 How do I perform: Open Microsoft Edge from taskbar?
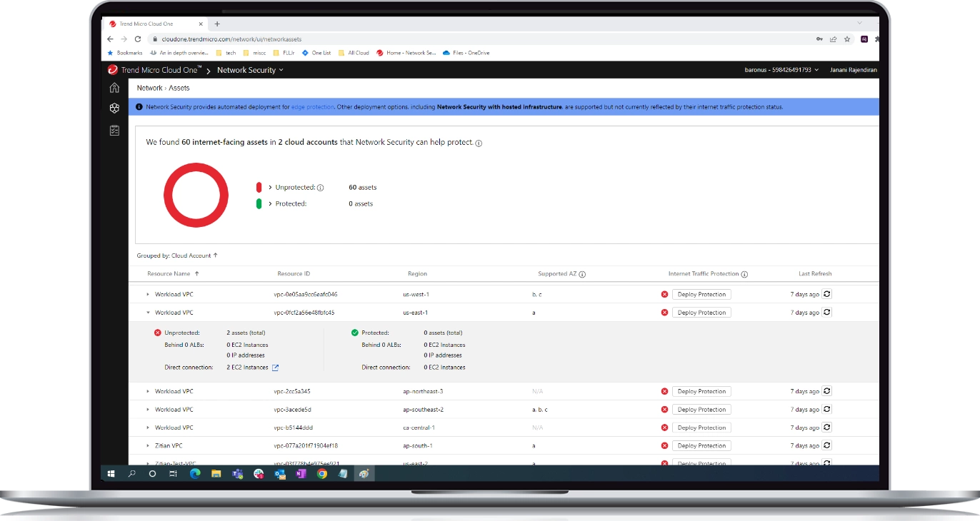(x=195, y=473)
